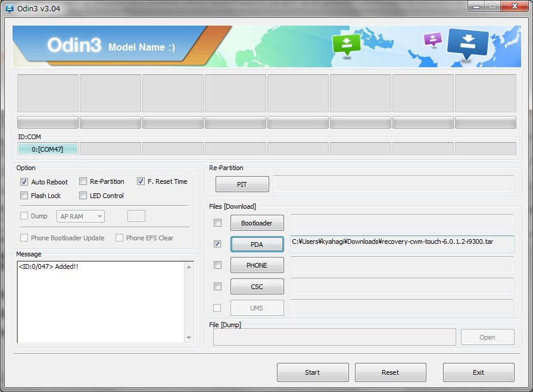Click the PIT button

[x=242, y=184]
